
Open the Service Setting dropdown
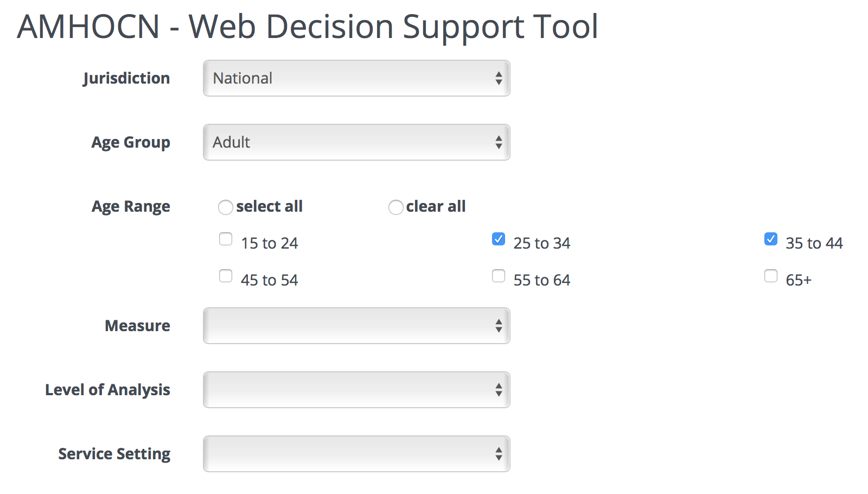tap(356, 454)
